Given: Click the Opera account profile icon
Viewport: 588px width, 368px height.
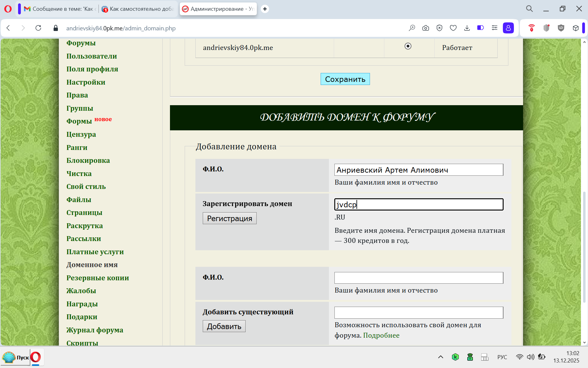Looking at the screenshot, I should [508, 28].
